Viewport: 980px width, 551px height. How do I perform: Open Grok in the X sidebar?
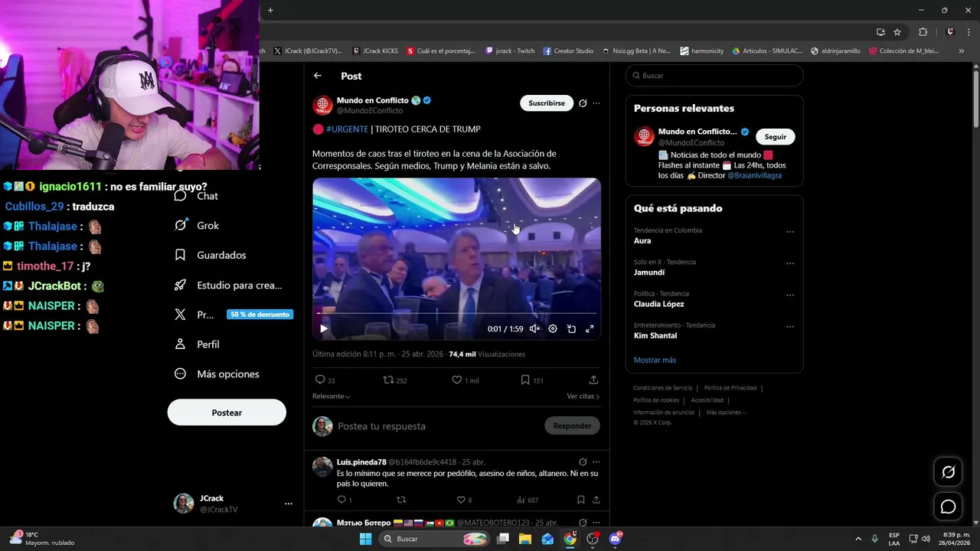tap(197, 226)
